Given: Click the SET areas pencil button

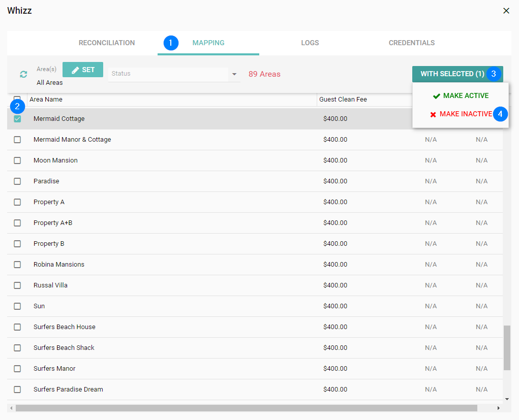Looking at the screenshot, I should [x=83, y=70].
